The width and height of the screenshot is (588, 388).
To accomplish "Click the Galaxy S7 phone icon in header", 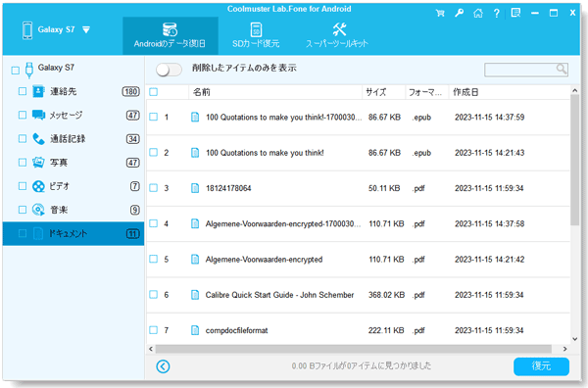I will [x=27, y=30].
